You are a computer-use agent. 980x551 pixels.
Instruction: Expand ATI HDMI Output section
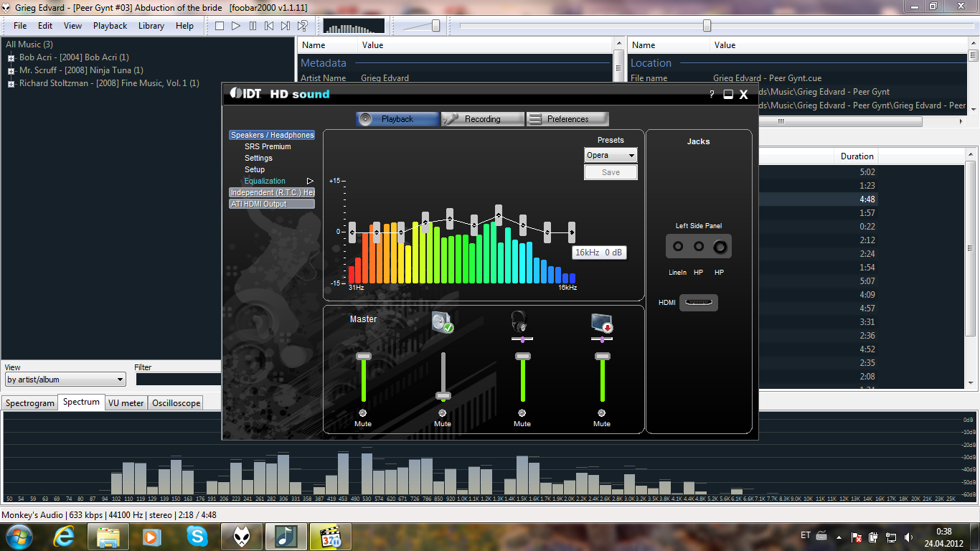[272, 204]
